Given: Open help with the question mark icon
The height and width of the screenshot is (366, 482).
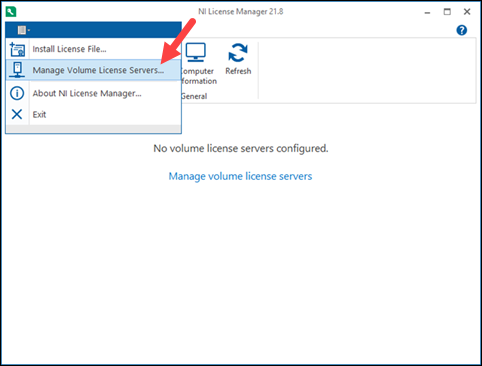Looking at the screenshot, I should pyautogui.click(x=462, y=30).
